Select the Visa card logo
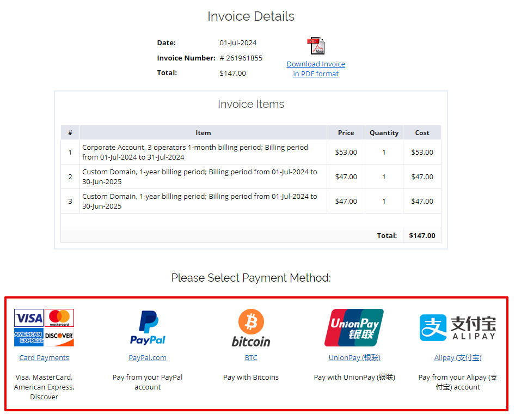 (29, 318)
